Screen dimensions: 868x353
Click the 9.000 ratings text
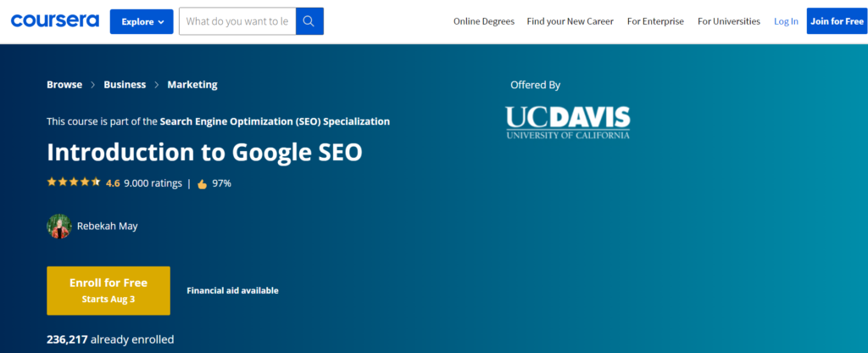tap(153, 183)
